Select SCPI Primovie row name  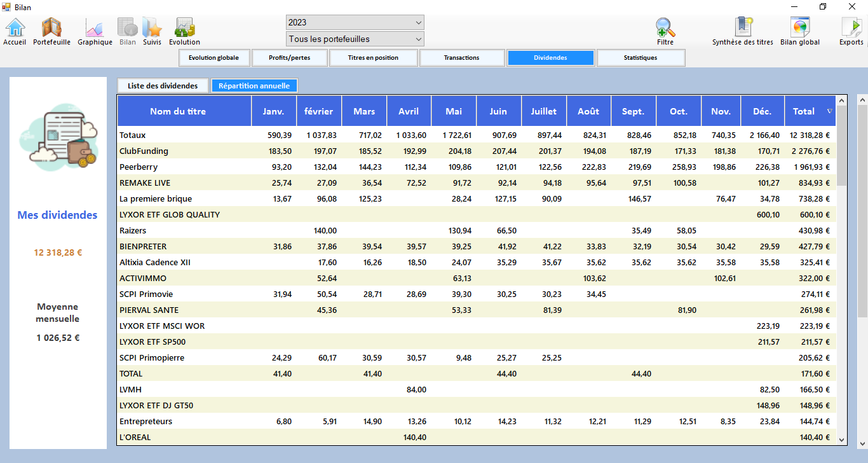[x=146, y=294]
